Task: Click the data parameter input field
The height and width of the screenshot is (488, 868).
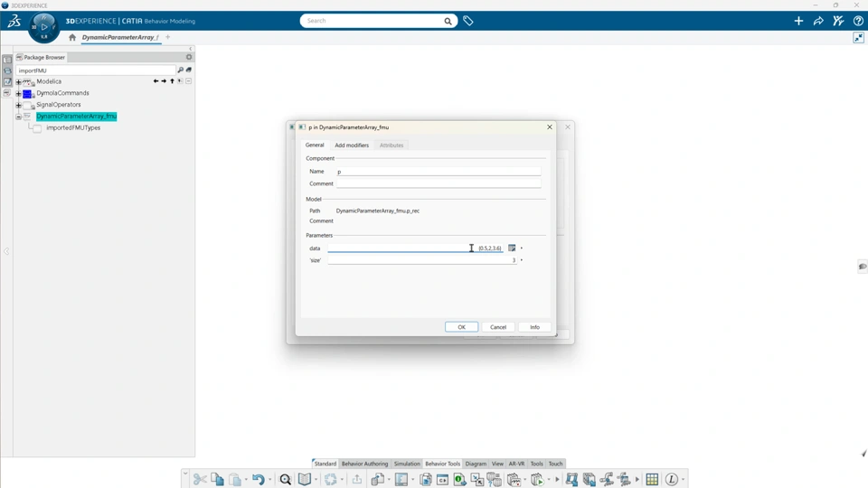Action: pyautogui.click(x=415, y=248)
